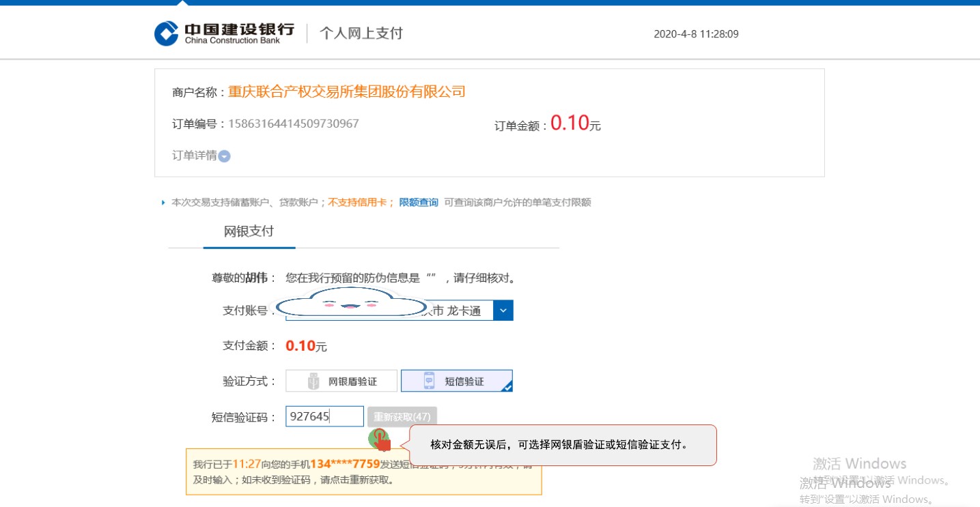Click the phone icon in 短信验证

tap(429, 381)
